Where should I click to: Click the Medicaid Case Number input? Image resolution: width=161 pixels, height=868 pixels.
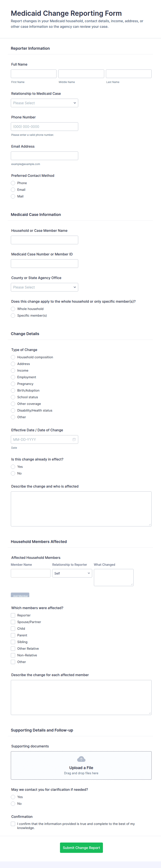point(44,264)
